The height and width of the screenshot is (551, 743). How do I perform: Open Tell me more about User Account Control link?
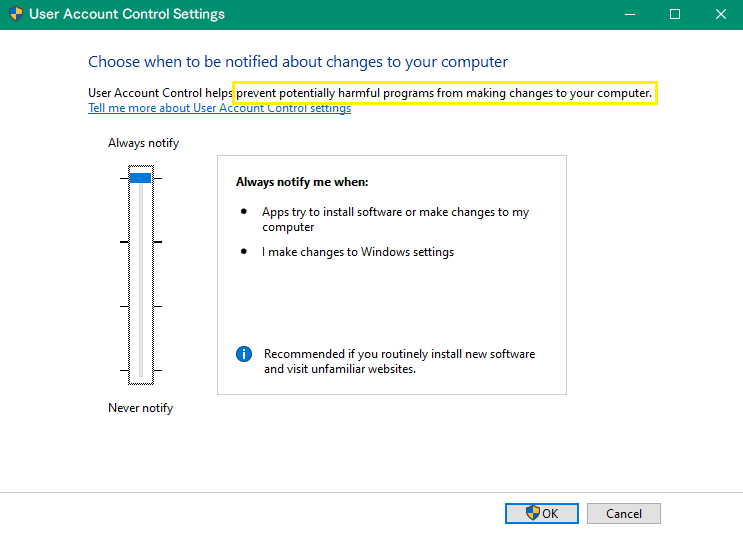[x=219, y=108]
